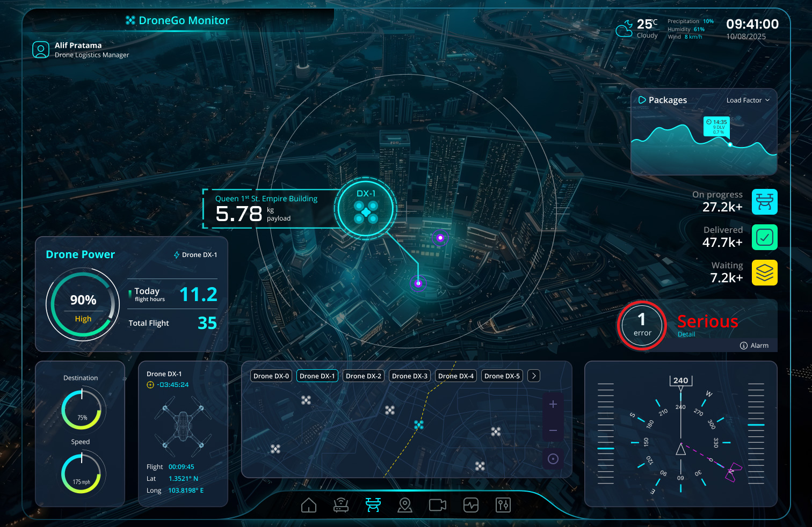The width and height of the screenshot is (812, 527).
Task: Open the Detail link under Serious
Action: pyautogui.click(x=686, y=334)
